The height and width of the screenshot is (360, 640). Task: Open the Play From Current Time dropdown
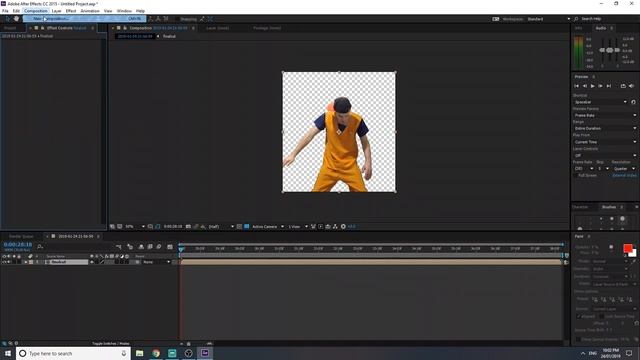[x=605, y=142]
